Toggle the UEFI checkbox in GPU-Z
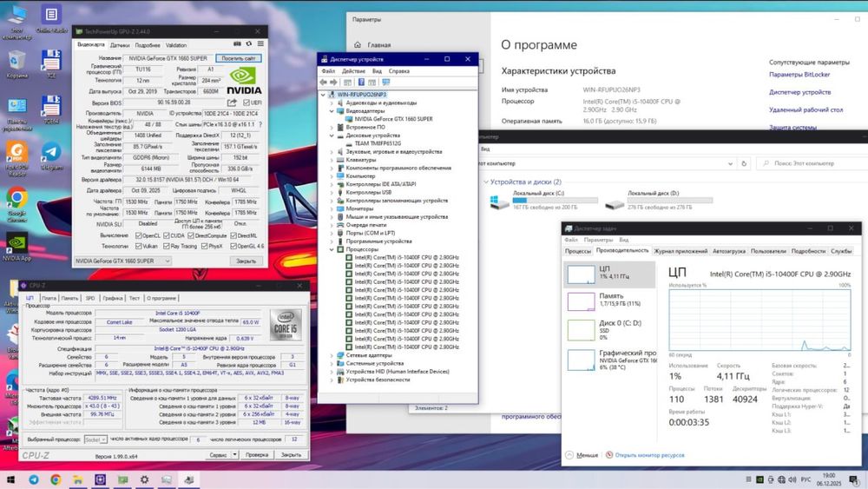 [x=245, y=102]
